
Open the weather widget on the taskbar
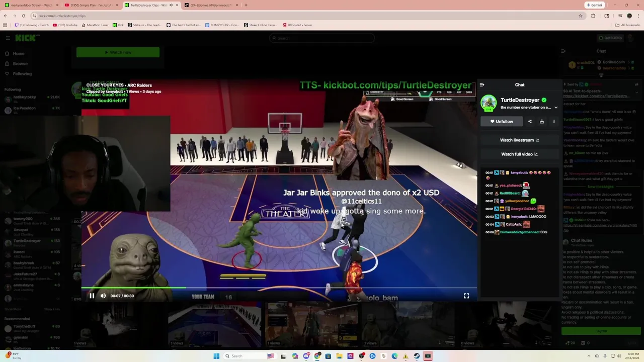[13, 356]
